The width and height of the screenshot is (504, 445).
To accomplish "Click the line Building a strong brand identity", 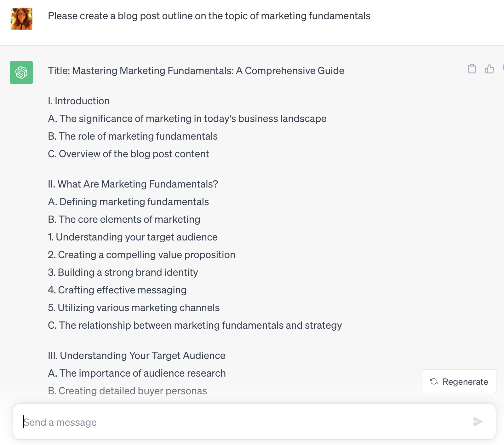I will (x=123, y=272).
